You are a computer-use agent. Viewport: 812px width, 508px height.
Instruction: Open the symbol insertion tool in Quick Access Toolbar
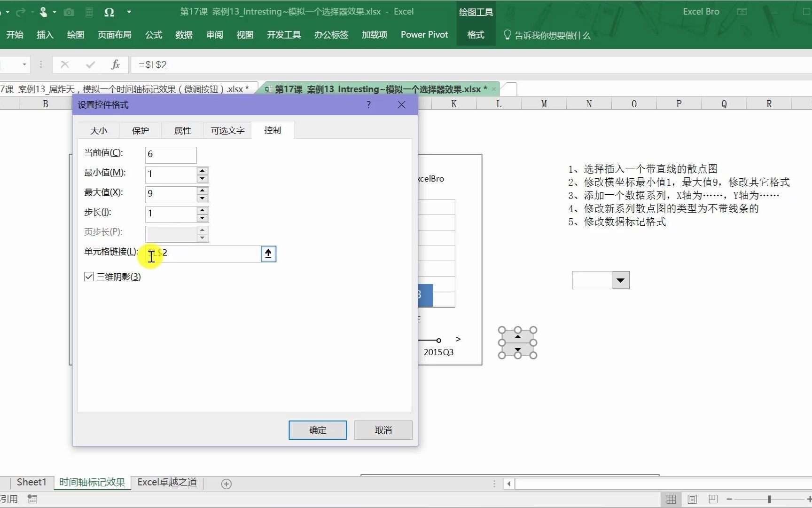(109, 12)
